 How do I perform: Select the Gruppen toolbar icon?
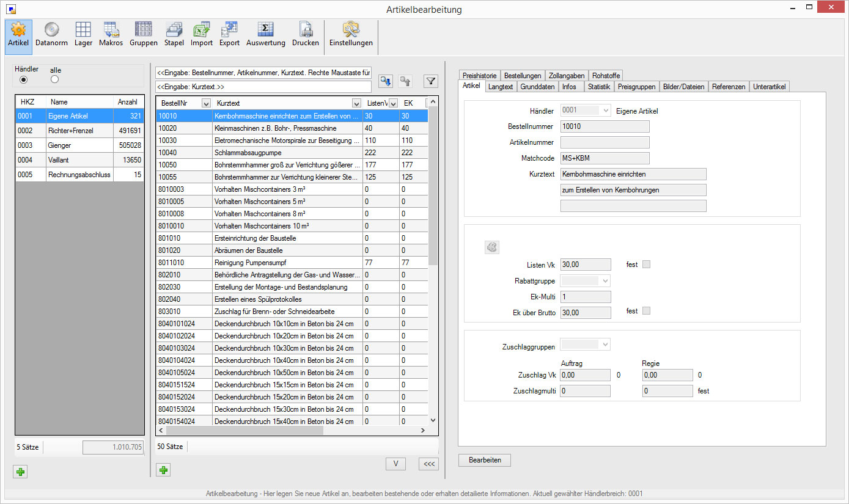point(143,34)
